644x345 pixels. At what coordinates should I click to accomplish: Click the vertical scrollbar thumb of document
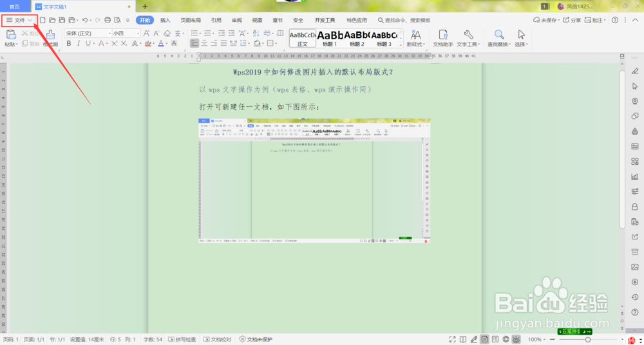(x=622, y=149)
